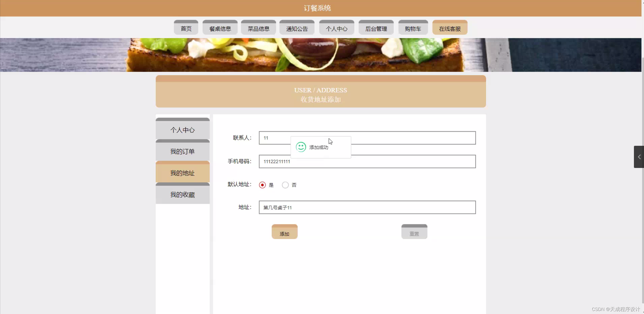Select the 是 default address radio
Image resolution: width=644 pixels, height=314 pixels.
(262, 185)
